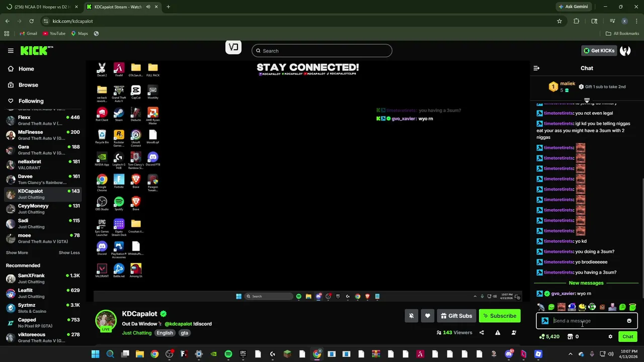This screenshot has width=644, height=362.
Task: Click the Ask Gemini button
Action: pos(573,7)
